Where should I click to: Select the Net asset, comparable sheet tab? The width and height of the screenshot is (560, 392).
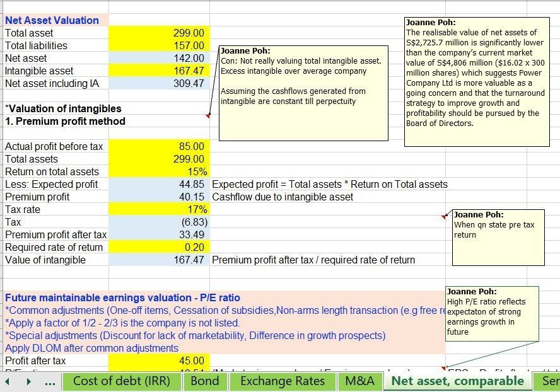(x=457, y=381)
